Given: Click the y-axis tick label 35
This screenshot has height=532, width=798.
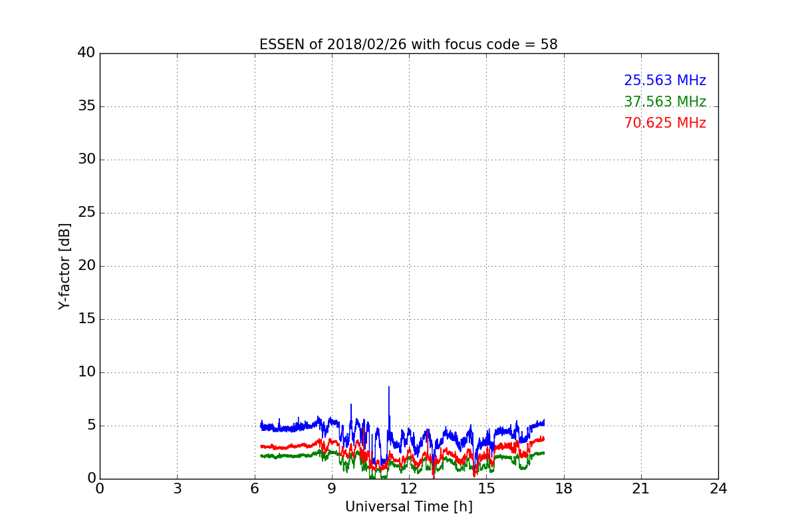Looking at the screenshot, I should 86,106.
